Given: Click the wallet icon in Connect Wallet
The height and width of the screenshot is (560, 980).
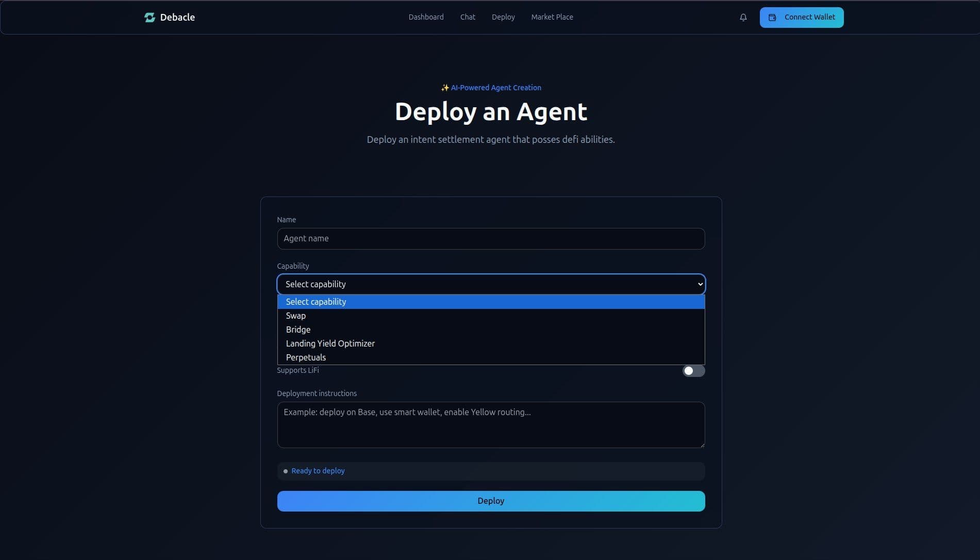Looking at the screenshot, I should pos(772,18).
